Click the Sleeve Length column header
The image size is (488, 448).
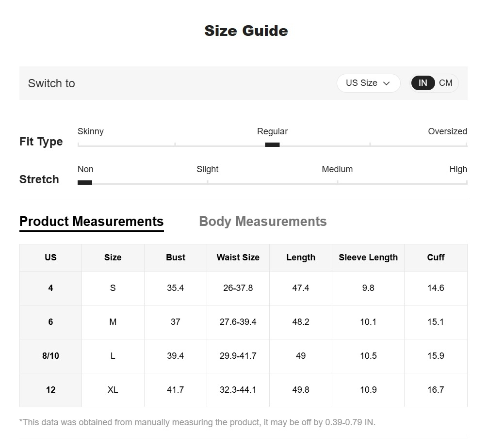pos(368,257)
